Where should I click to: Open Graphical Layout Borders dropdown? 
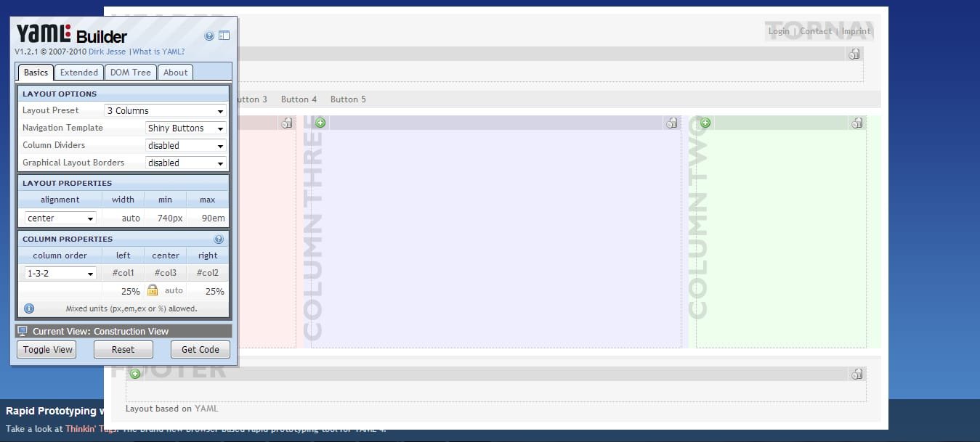click(x=186, y=163)
